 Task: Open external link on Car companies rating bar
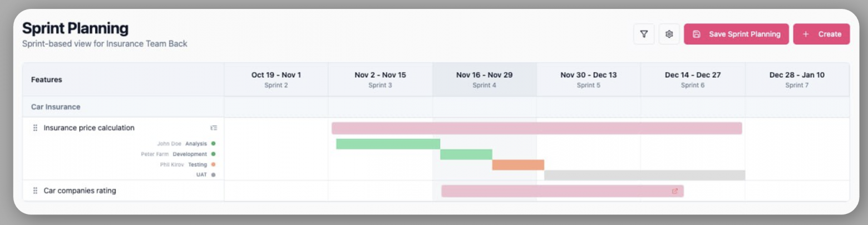coord(675,191)
